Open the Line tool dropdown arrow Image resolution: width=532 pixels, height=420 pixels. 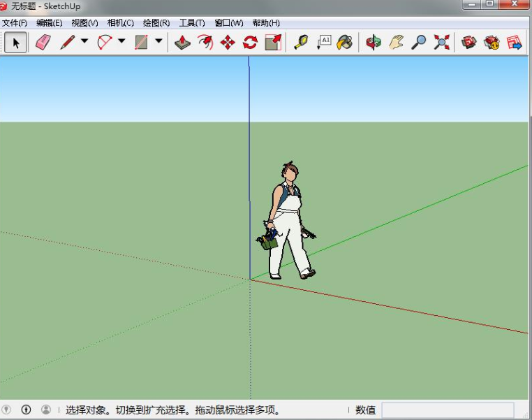pyautogui.click(x=84, y=41)
